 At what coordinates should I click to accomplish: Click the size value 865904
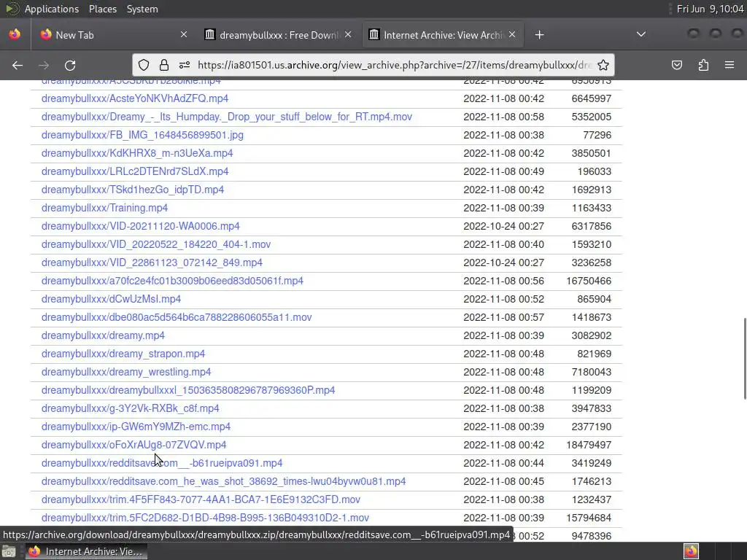tap(594, 299)
